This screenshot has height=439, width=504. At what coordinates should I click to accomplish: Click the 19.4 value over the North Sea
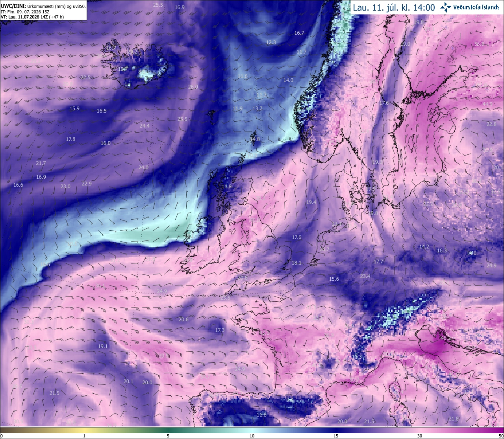click(x=311, y=202)
